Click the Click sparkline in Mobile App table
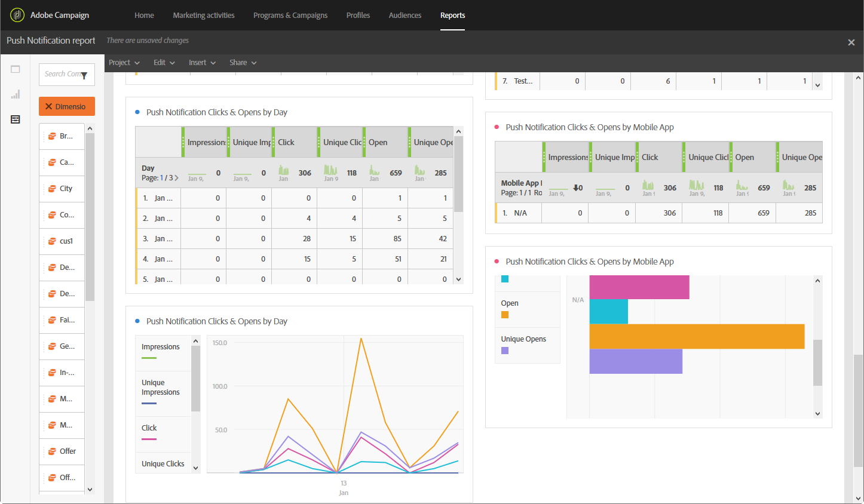864x504 pixels. click(648, 185)
